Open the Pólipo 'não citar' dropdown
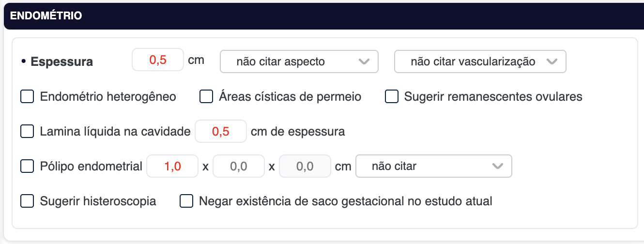The height and width of the screenshot is (244, 644). click(433, 167)
